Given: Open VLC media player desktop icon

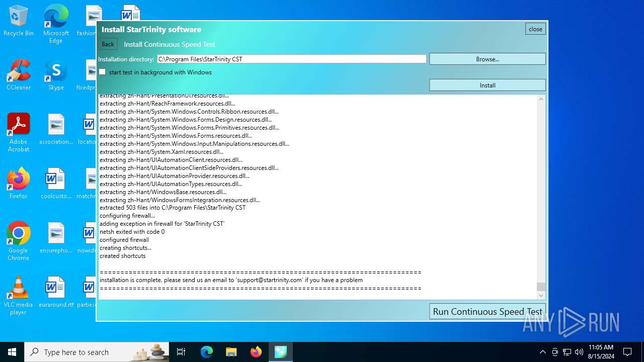Looking at the screenshot, I should (19, 296).
